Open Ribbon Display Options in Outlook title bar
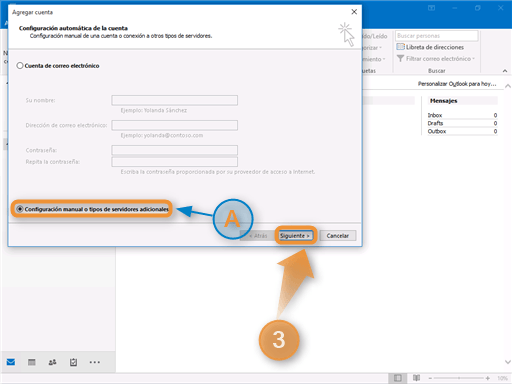The image size is (512, 384). pyautogui.click(x=431, y=8)
